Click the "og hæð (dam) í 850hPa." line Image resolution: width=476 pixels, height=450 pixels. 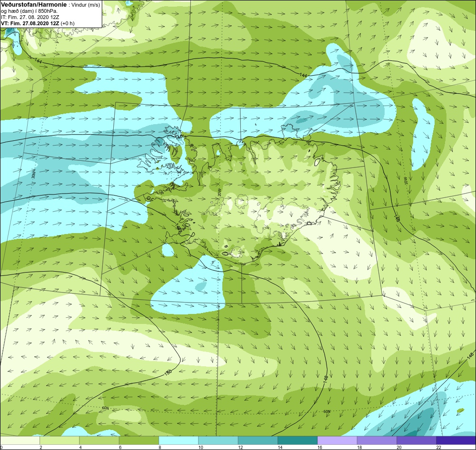pos(30,11)
